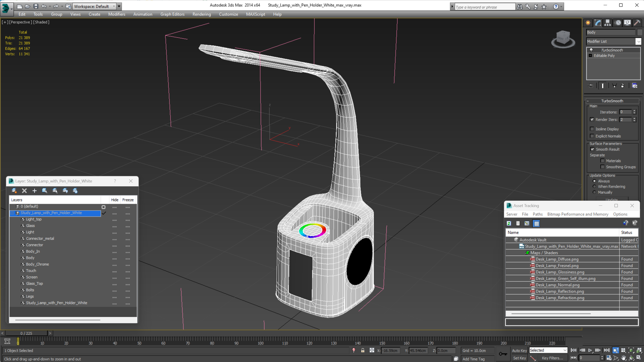644x362 pixels.
Task: Click Delete layer X icon in Layer dialog
Action: point(24,191)
